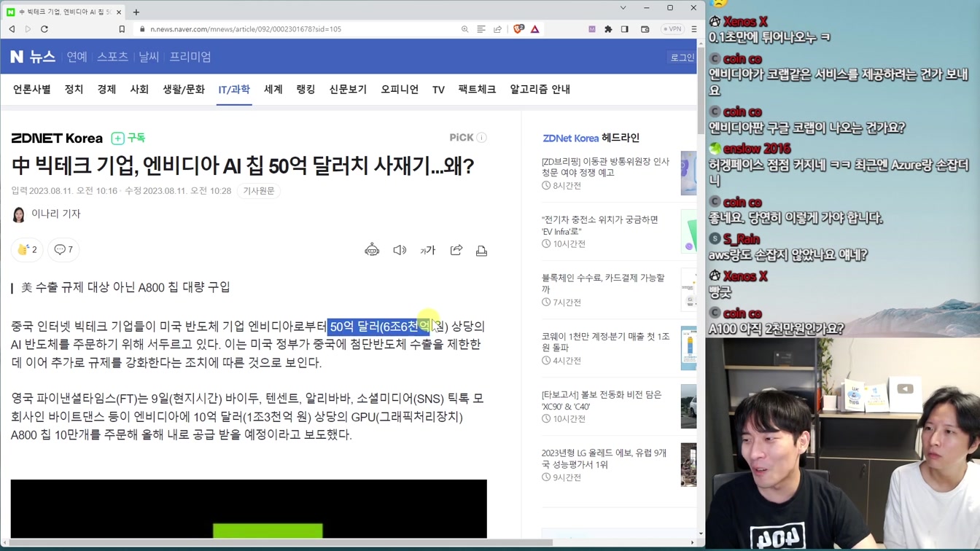Click the AI summary robot icon
980x551 pixels.
coord(372,250)
